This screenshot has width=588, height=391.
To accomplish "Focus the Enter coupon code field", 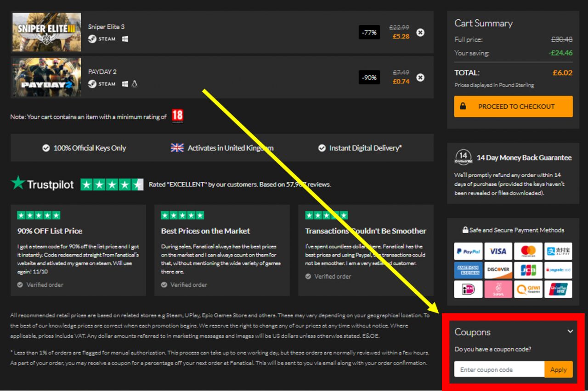I will [x=499, y=369].
